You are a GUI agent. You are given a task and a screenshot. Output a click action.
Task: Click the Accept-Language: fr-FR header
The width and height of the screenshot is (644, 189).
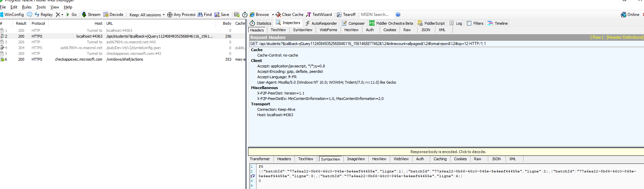coord(277,77)
